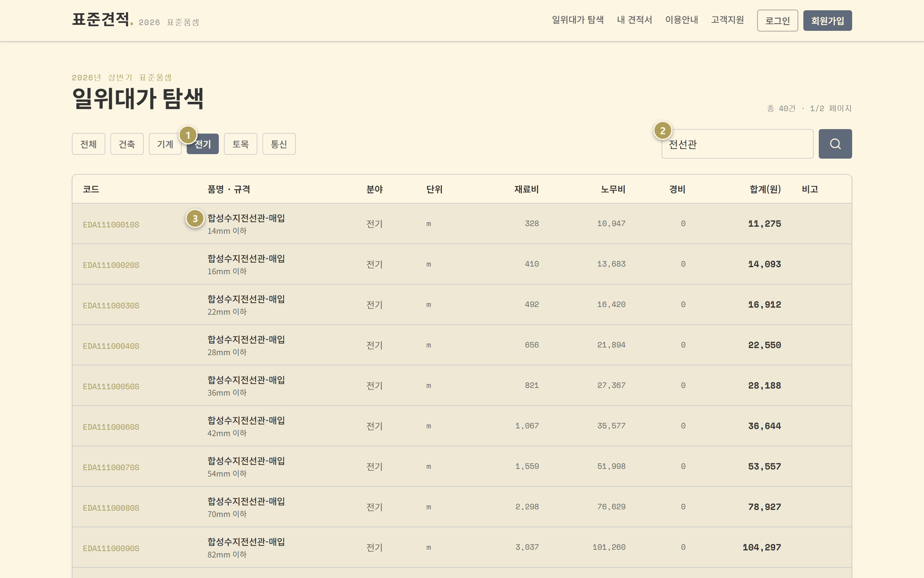Click the 총 40건 · 1/2 페이지 counter
This screenshot has height=578, width=924.
pos(809,109)
